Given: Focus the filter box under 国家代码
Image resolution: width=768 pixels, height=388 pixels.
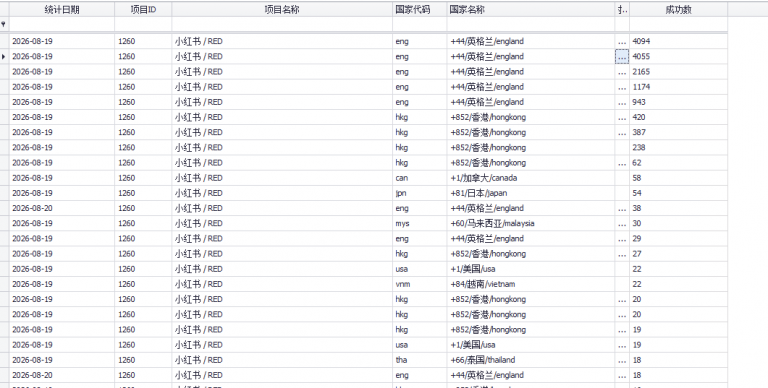Looking at the screenshot, I should pos(420,24).
